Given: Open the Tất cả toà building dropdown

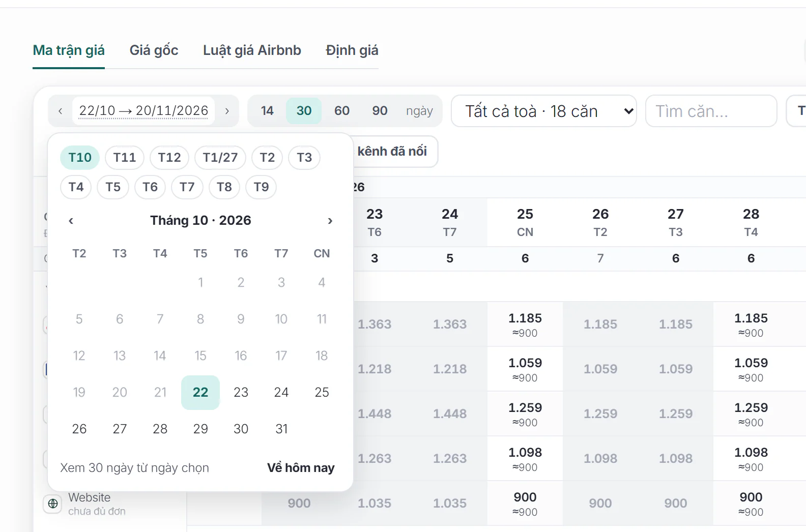Looking at the screenshot, I should point(543,111).
